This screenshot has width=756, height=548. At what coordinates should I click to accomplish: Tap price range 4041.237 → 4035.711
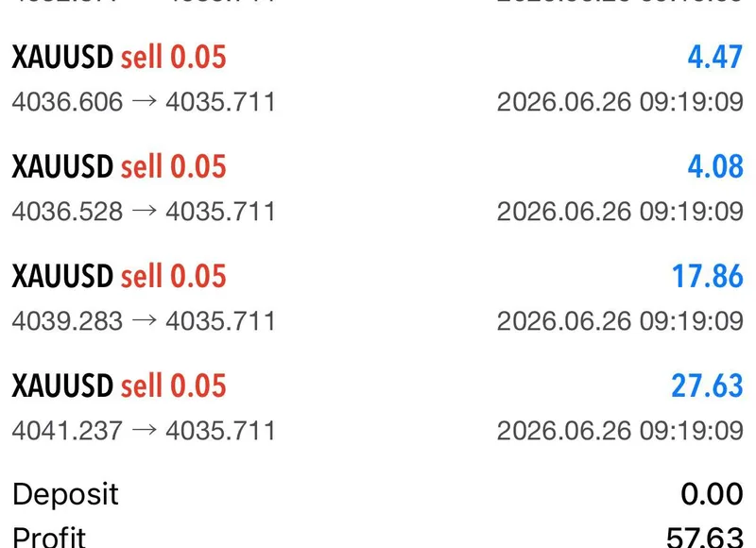tap(144, 431)
